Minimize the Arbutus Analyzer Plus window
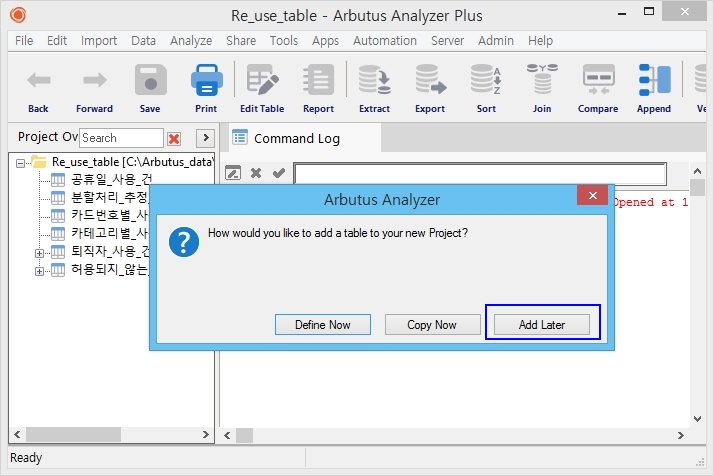 click(x=622, y=13)
